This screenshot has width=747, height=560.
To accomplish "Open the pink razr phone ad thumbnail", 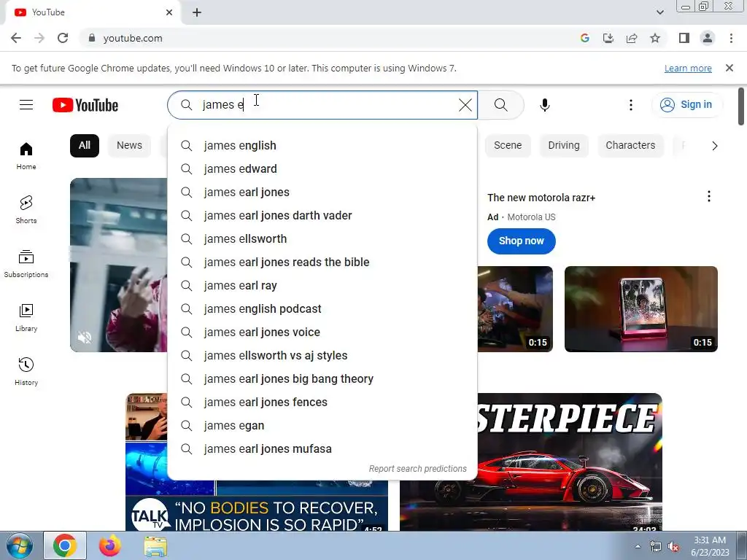I will 640,309.
